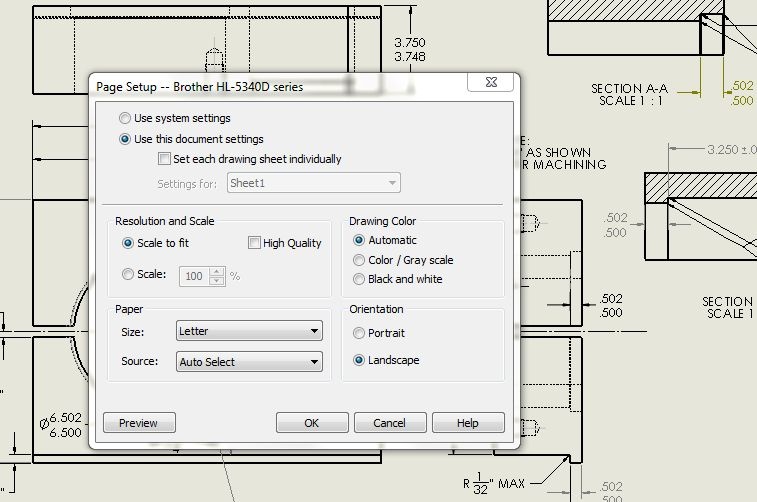Viewport: 757px width, 502px height.
Task: Confirm page setup with OK
Action: click(312, 423)
